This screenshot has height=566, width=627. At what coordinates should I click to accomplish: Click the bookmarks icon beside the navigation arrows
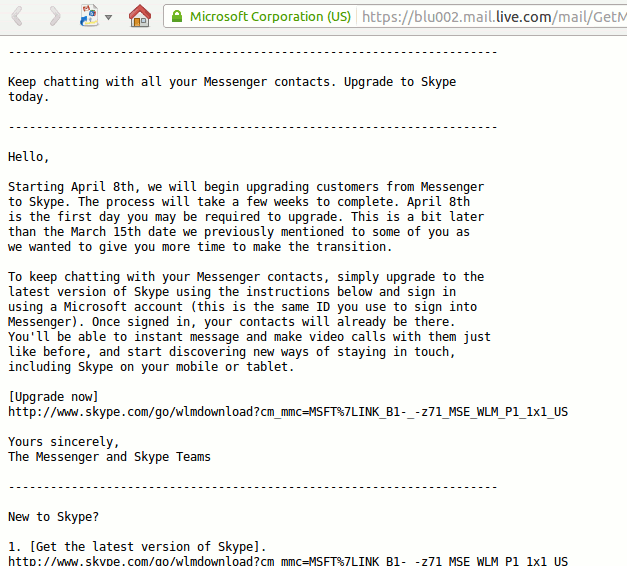point(89,16)
